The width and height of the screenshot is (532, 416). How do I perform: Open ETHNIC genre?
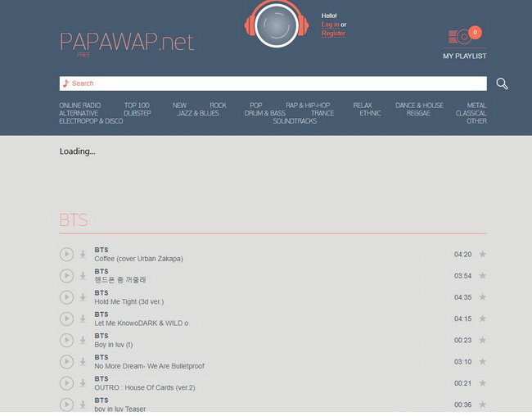tap(370, 113)
